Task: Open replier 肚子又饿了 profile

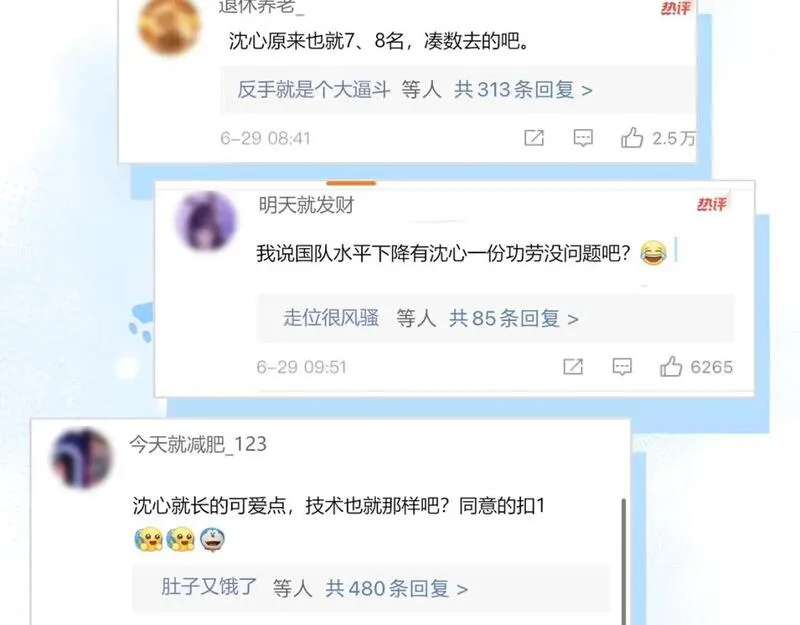Action: tap(209, 587)
